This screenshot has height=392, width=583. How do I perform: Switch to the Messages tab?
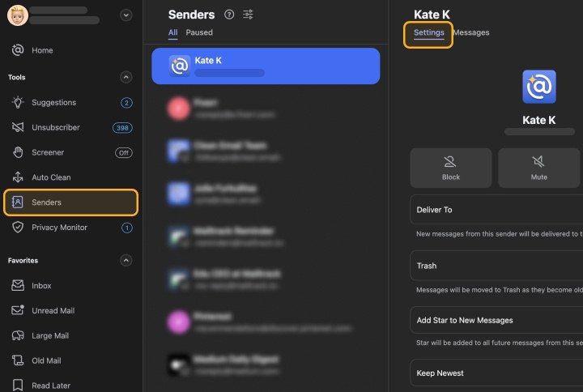coord(471,32)
